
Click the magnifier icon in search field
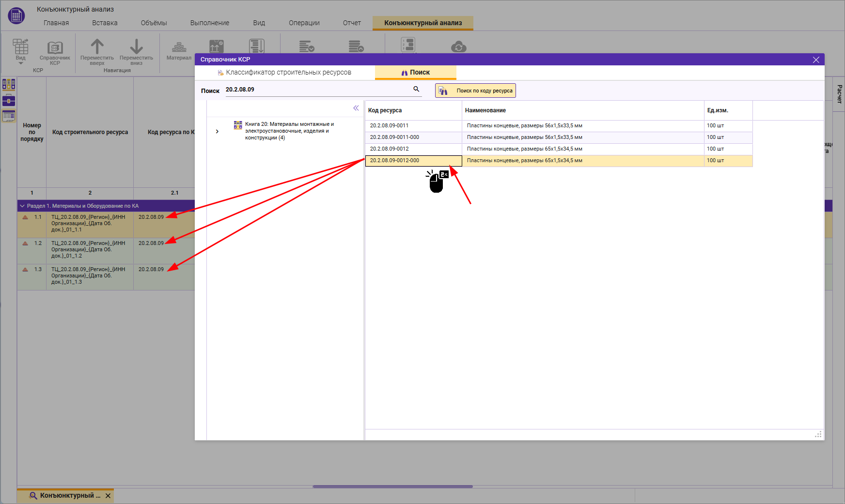(x=416, y=89)
